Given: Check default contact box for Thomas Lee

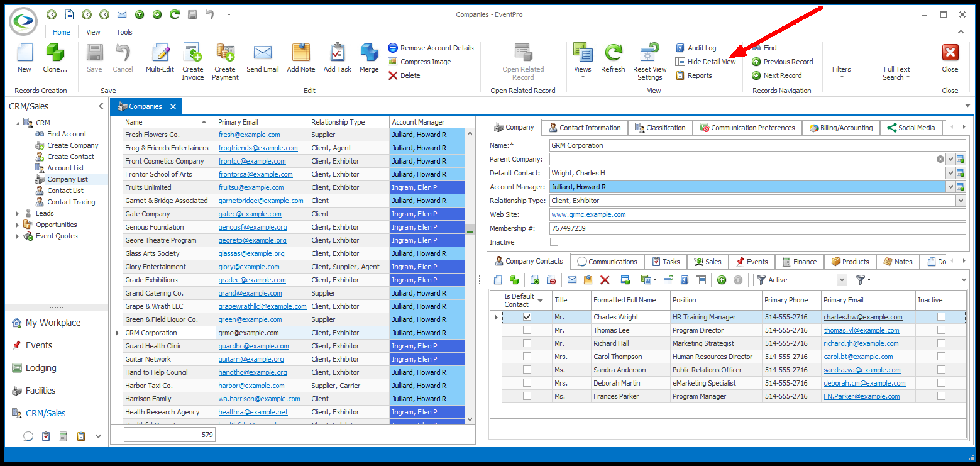Looking at the screenshot, I should click(527, 330).
